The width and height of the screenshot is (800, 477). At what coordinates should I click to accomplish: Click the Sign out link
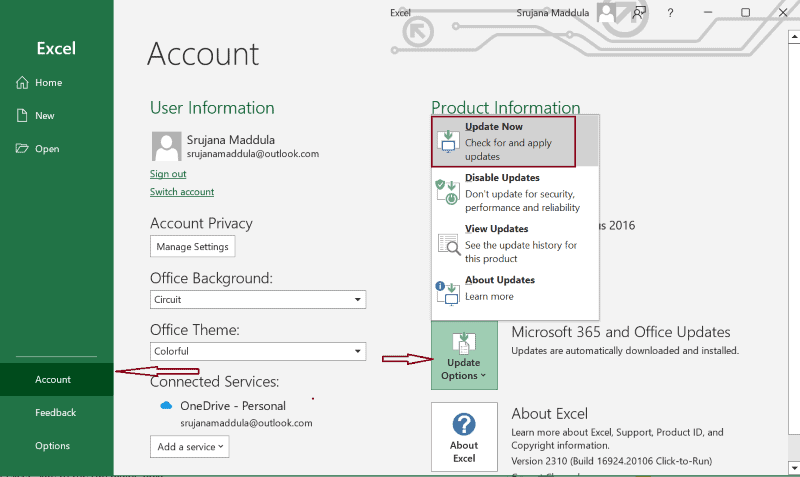tap(168, 174)
